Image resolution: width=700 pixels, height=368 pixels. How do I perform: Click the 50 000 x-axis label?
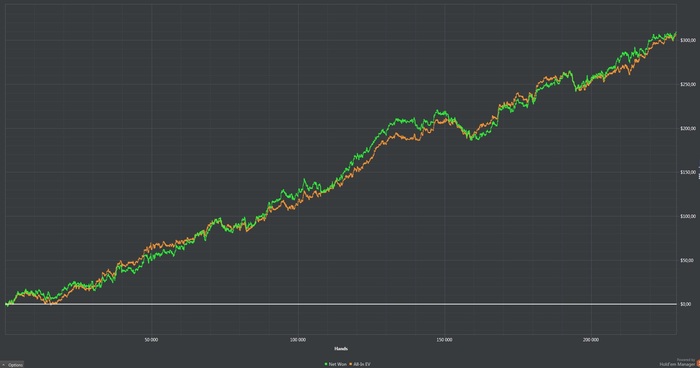point(151,340)
